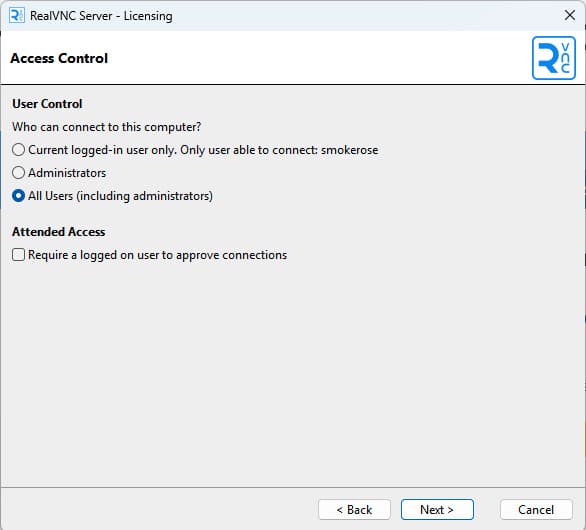Click the approve connections label text
Image resolution: width=586 pixels, height=530 pixels.
point(231,255)
